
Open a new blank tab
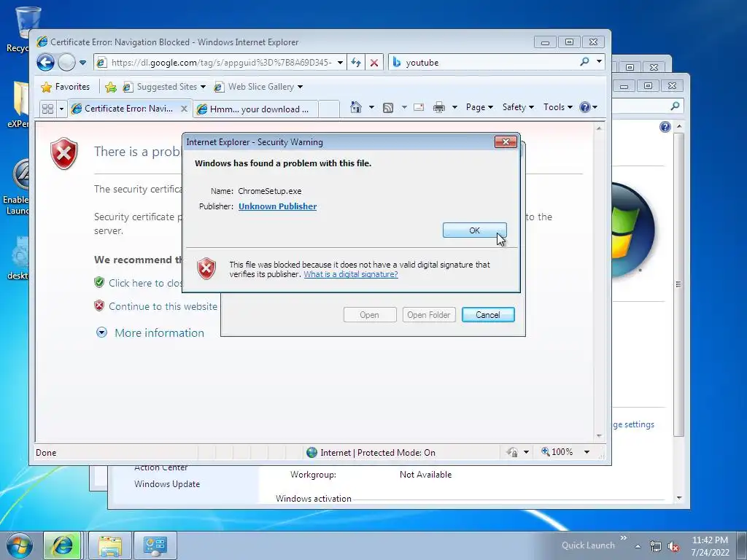coord(329,109)
